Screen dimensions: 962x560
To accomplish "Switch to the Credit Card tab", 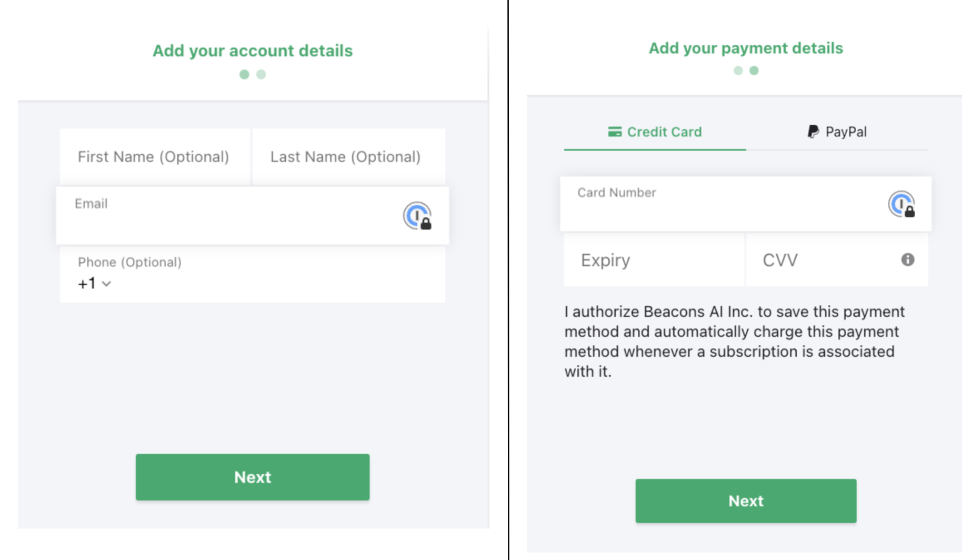I will click(655, 132).
